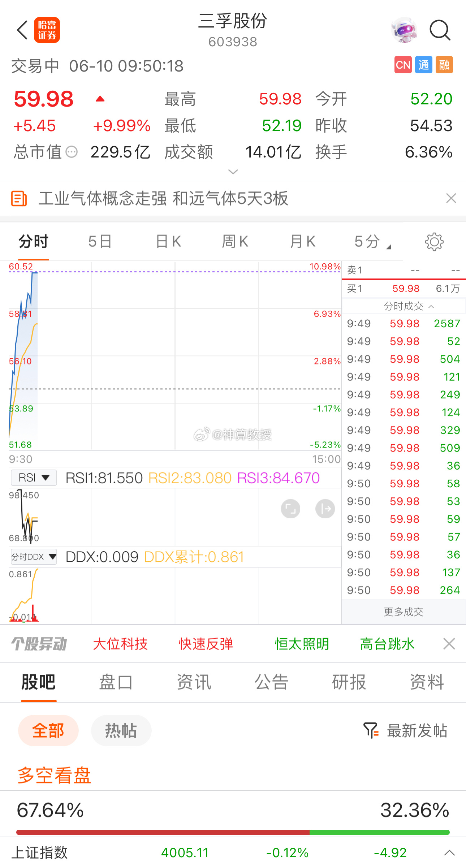Tap the RSI indicator sub-chart
The width and height of the screenshot is (466, 868).
click(175, 517)
